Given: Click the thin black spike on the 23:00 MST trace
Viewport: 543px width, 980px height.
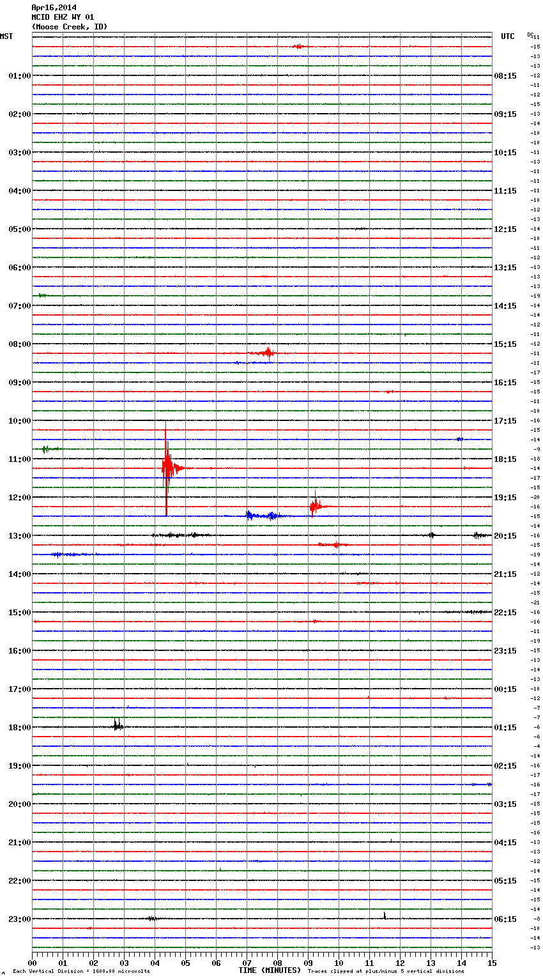Looking at the screenshot, I should click(385, 915).
